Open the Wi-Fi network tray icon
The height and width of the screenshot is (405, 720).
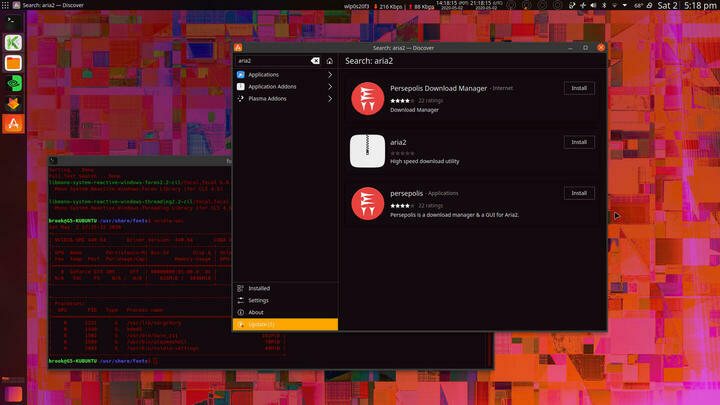(x=614, y=6)
